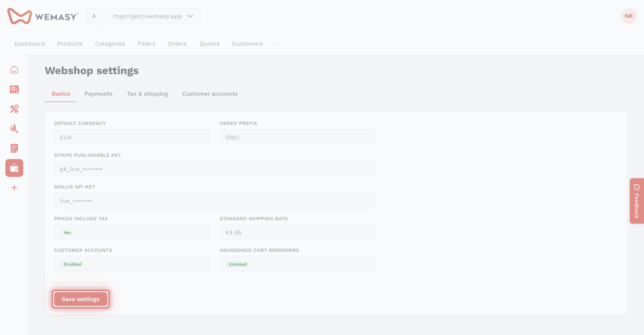Select the Basics tab

[x=61, y=94]
